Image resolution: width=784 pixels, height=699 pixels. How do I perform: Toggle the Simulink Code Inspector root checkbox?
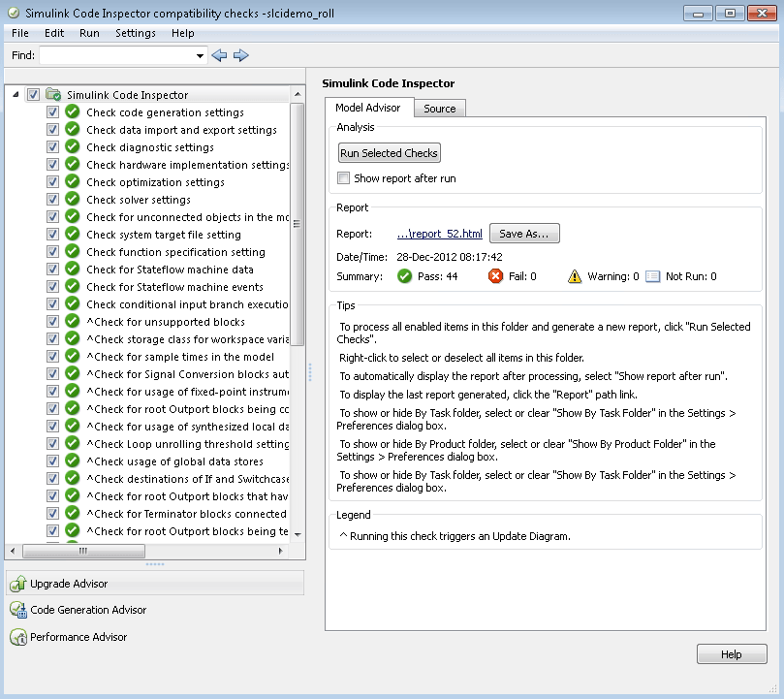tap(33, 95)
